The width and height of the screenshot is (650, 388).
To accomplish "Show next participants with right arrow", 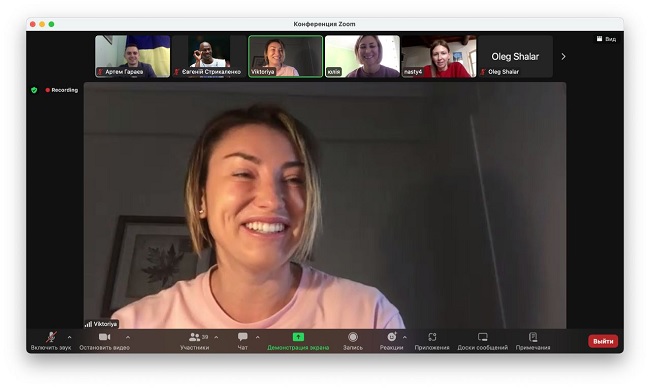I will 563,56.
